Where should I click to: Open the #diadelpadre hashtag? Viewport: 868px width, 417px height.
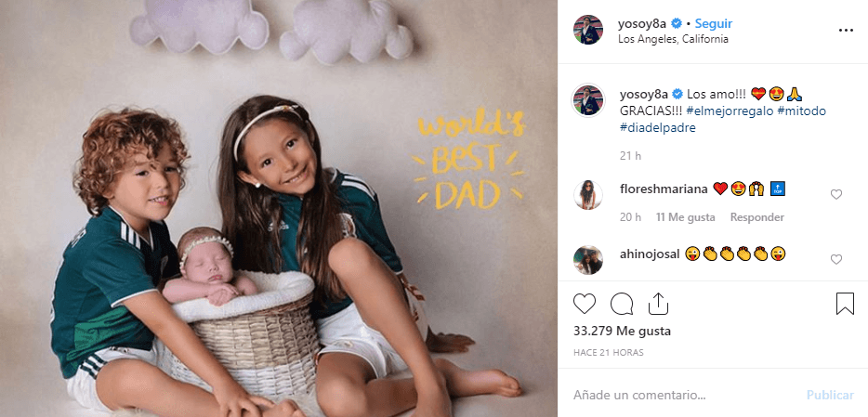(658, 128)
